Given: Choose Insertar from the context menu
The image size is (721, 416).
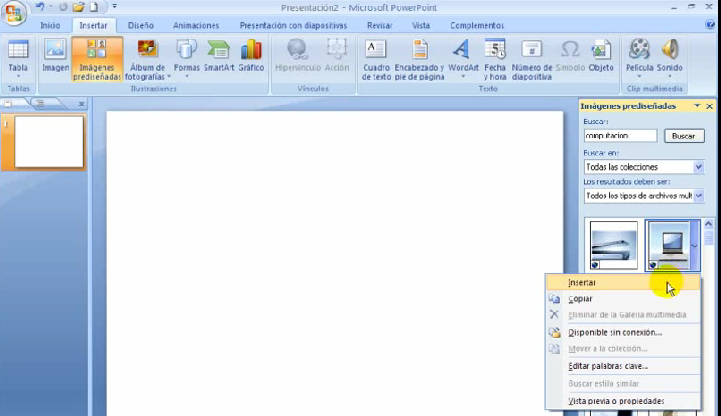Looking at the screenshot, I should (x=582, y=283).
